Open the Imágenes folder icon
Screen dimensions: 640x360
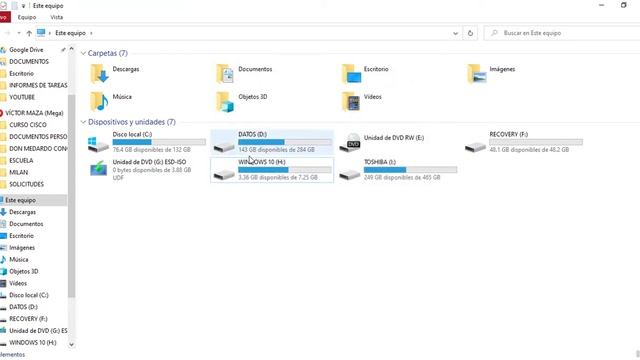[477, 74]
